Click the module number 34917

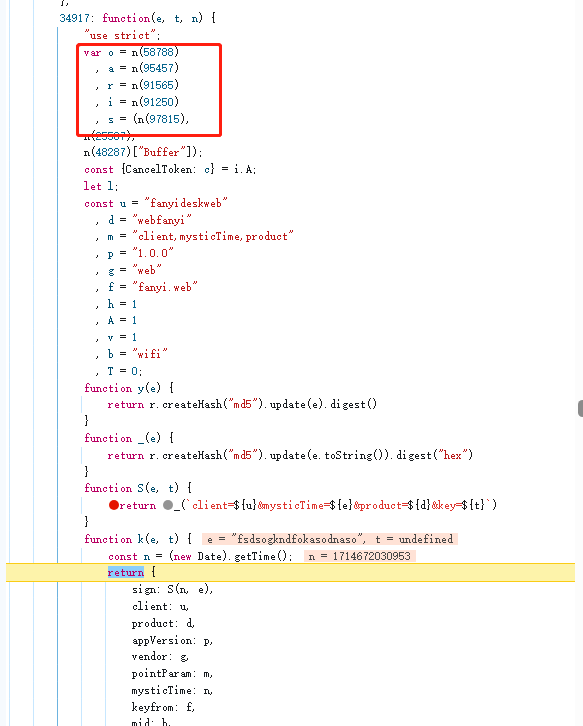74,18
